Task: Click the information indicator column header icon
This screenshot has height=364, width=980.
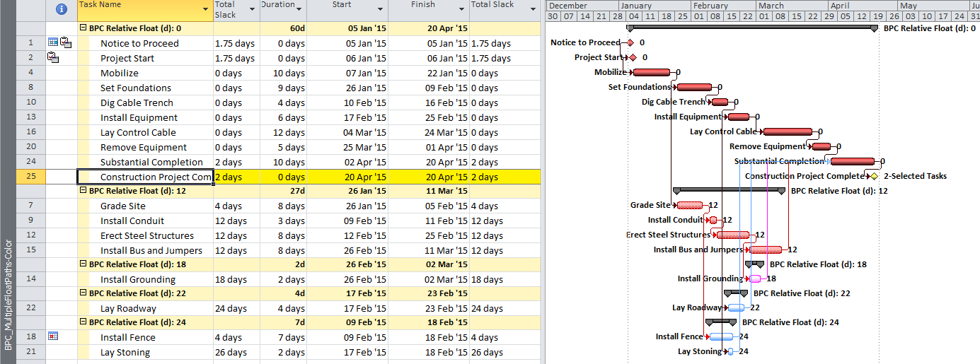Action: pyautogui.click(x=62, y=9)
